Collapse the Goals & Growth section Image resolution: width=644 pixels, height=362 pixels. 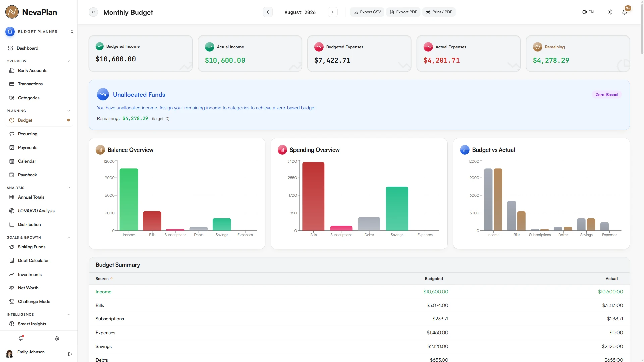[69, 237]
